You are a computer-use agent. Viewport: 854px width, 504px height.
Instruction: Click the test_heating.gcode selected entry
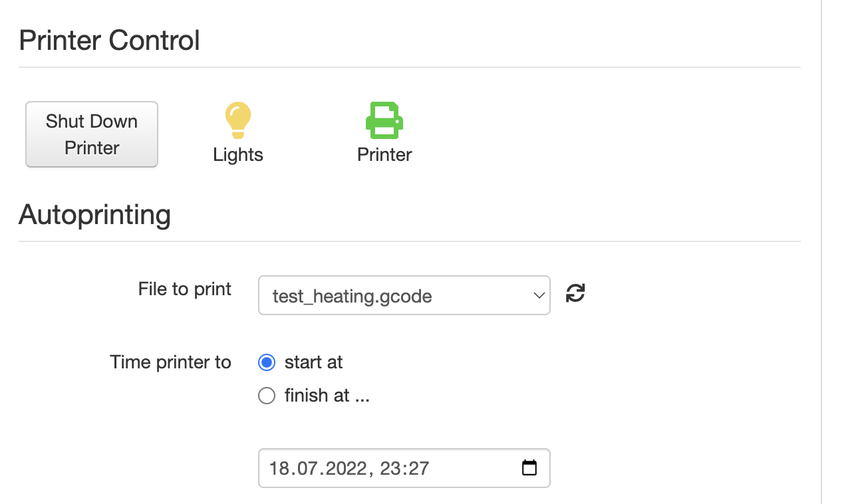pos(353,296)
